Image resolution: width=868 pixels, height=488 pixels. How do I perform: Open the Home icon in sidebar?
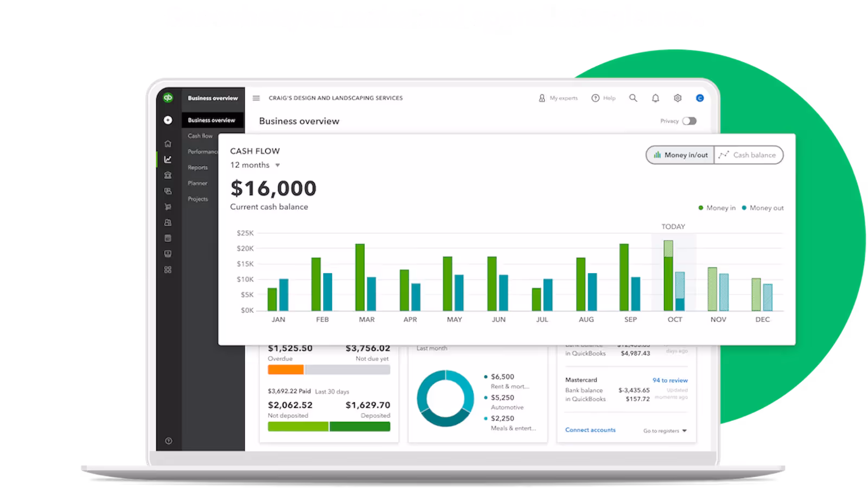(168, 144)
